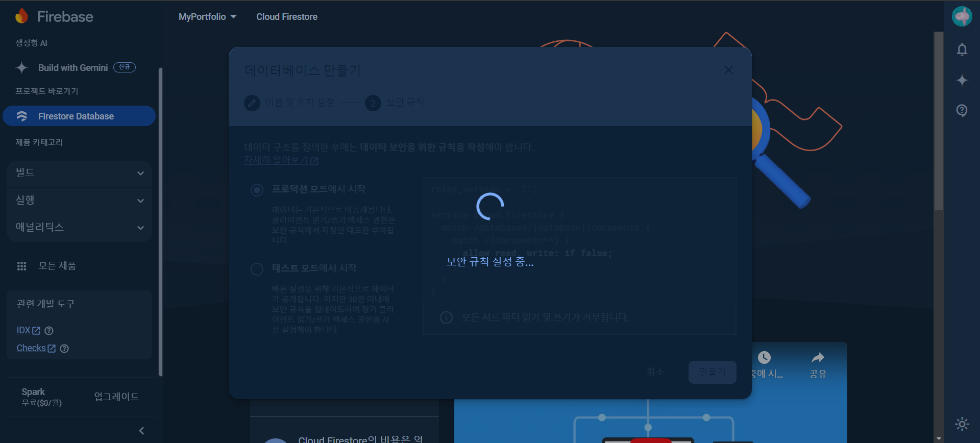The width and height of the screenshot is (980, 443).
Task: Close the 데이터베이스 만들기 dialog
Action: click(728, 70)
